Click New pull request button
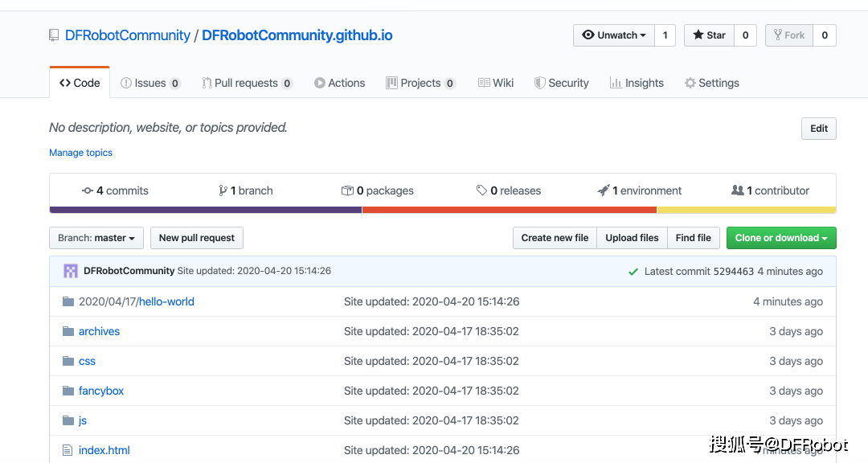Image resolution: width=868 pixels, height=463 pixels. click(197, 238)
